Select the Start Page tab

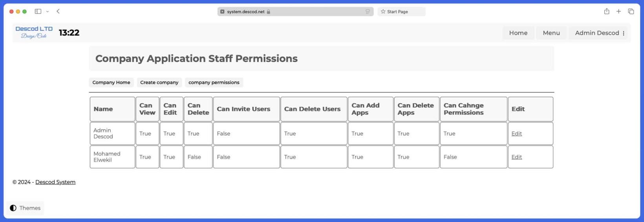401,12
